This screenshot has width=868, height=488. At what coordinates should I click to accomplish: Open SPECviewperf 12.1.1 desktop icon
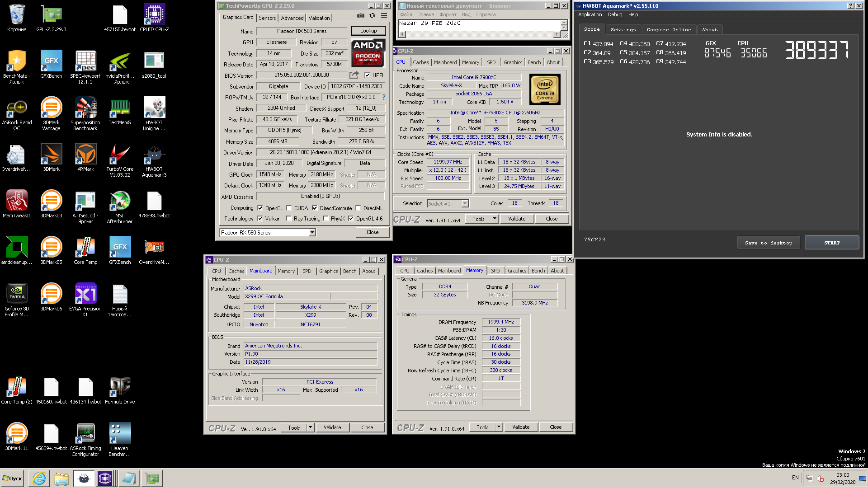click(85, 67)
